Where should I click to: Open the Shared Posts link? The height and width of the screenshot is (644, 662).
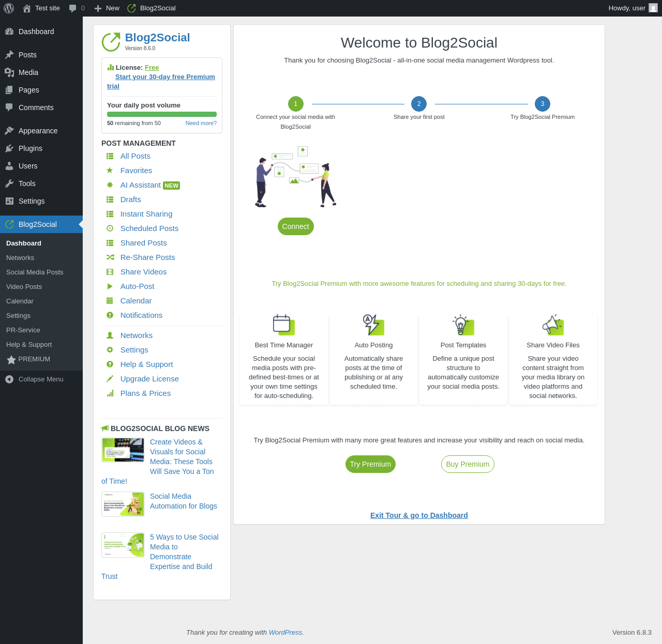[x=143, y=243]
